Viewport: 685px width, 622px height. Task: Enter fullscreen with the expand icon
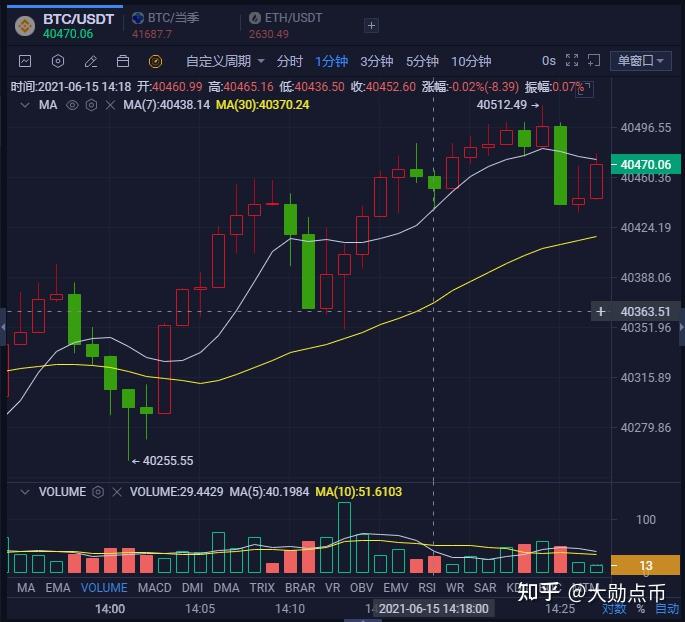pyautogui.click(x=571, y=60)
